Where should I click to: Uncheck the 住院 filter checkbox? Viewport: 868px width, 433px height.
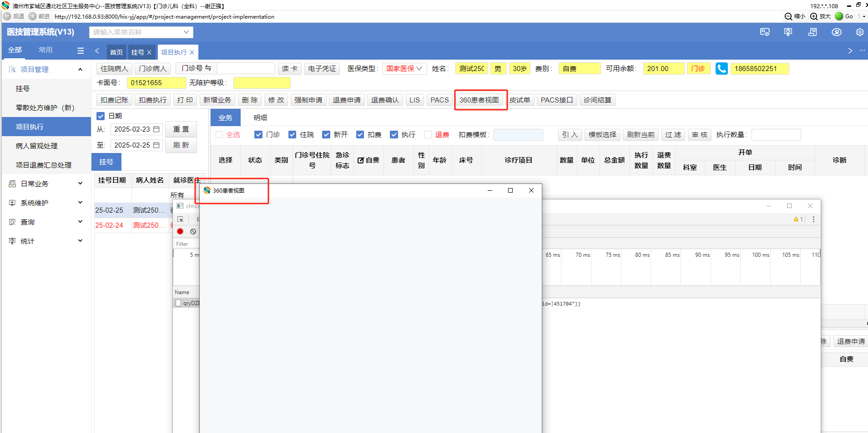pos(292,135)
